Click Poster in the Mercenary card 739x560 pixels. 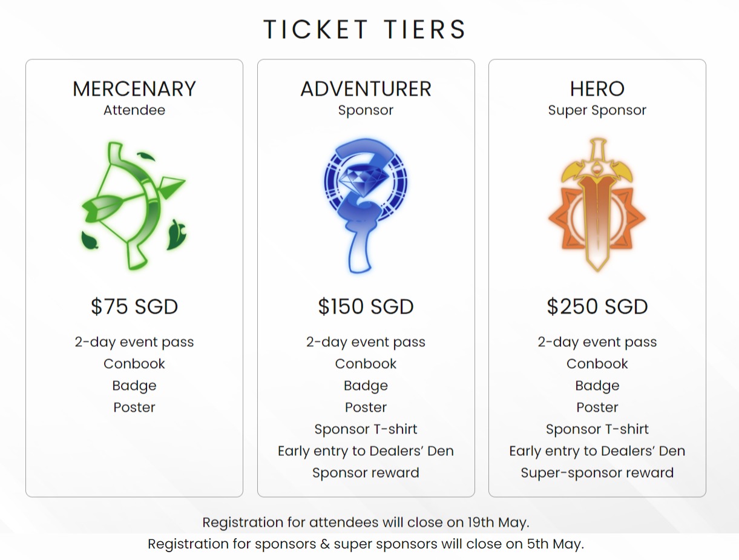pos(134,407)
